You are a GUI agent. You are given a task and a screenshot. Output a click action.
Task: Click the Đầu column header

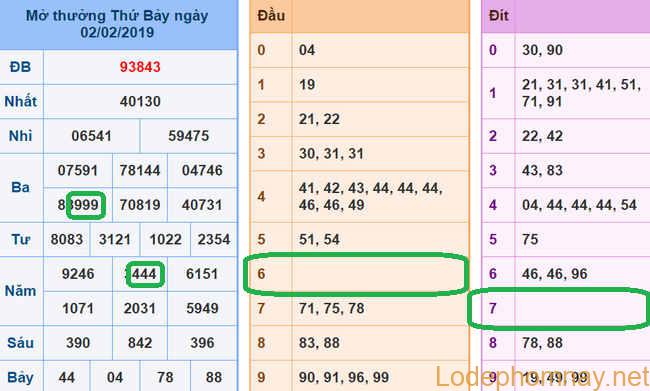click(x=271, y=16)
